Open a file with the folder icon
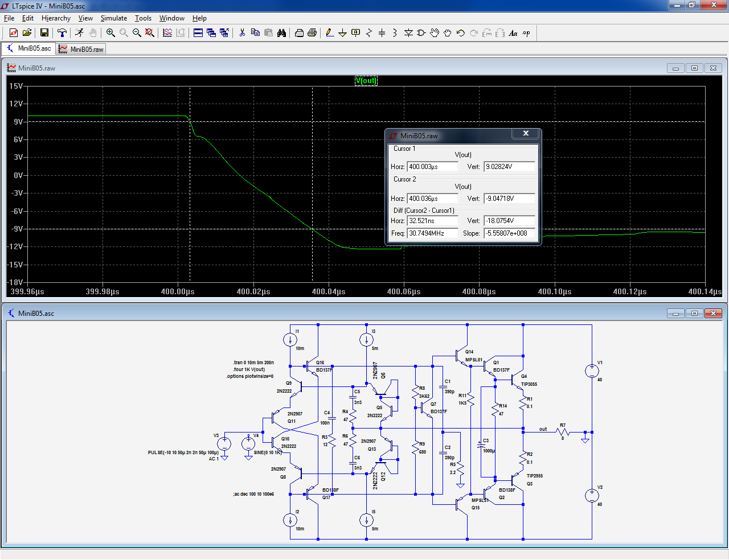 click(x=27, y=33)
